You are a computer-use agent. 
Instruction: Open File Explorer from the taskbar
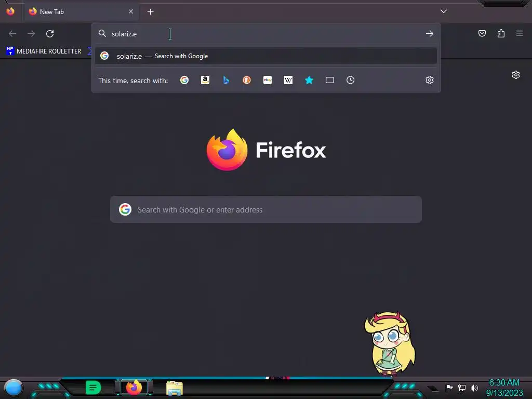pyautogui.click(x=175, y=388)
